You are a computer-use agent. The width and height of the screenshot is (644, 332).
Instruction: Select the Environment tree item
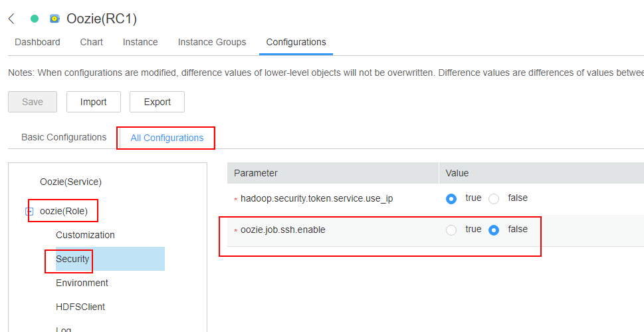coord(82,283)
